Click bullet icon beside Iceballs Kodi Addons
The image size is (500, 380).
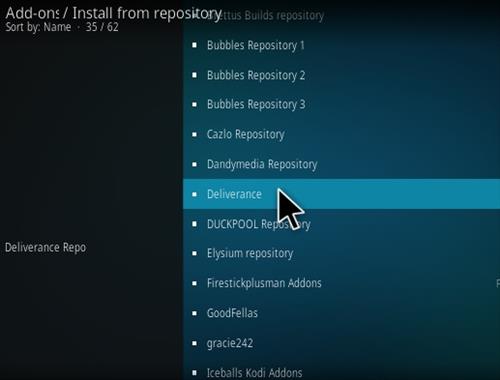pos(194,372)
